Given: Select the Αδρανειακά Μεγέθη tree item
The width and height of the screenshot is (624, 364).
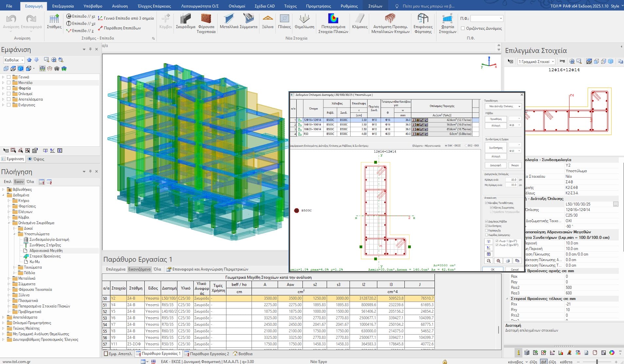Looking at the screenshot, I should [46, 251].
